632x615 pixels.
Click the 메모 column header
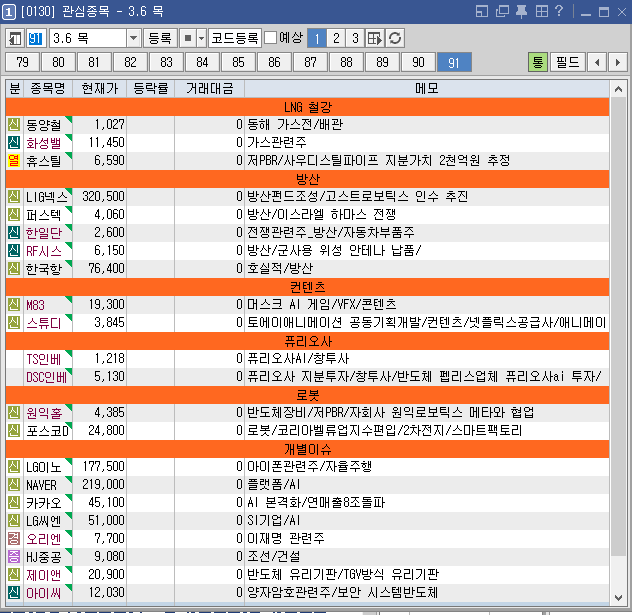427,88
